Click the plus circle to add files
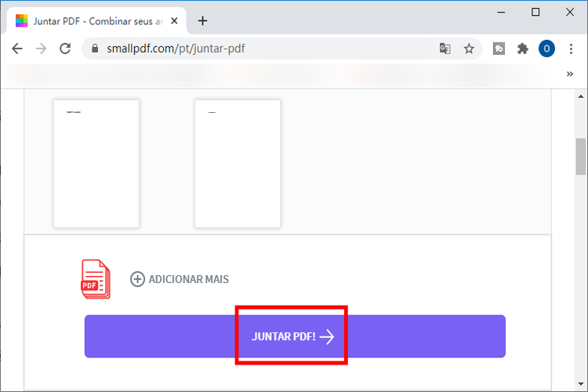Image resolution: width=588 pixels, height=392 pixels. [x=137, y=279]
